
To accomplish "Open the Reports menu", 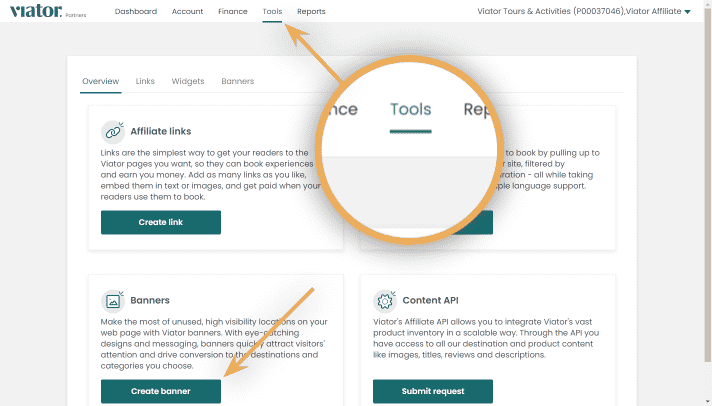I will point(311,11).
